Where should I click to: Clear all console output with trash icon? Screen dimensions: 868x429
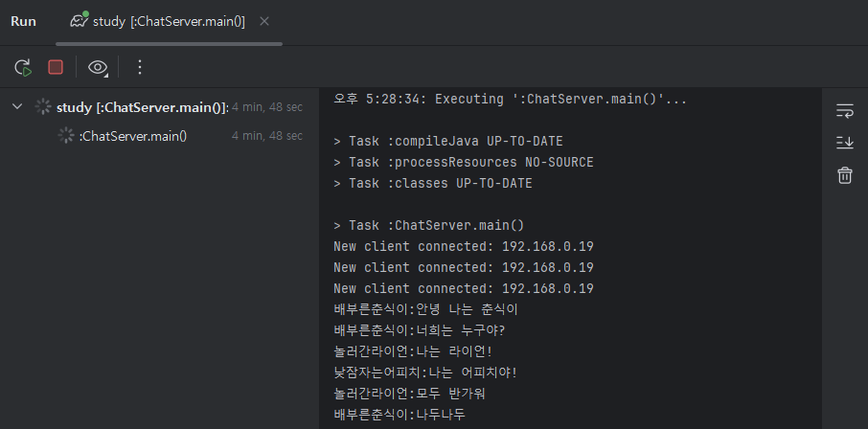point(844,175)
